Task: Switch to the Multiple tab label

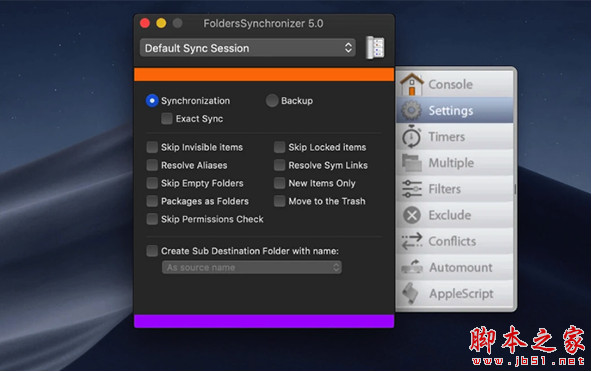Action: [x=451, y=163]
